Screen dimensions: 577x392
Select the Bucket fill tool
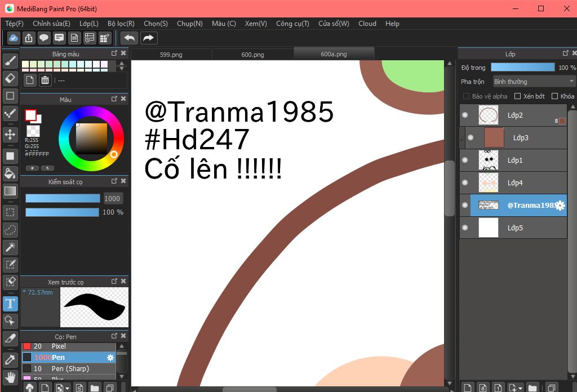pos(10,173)
